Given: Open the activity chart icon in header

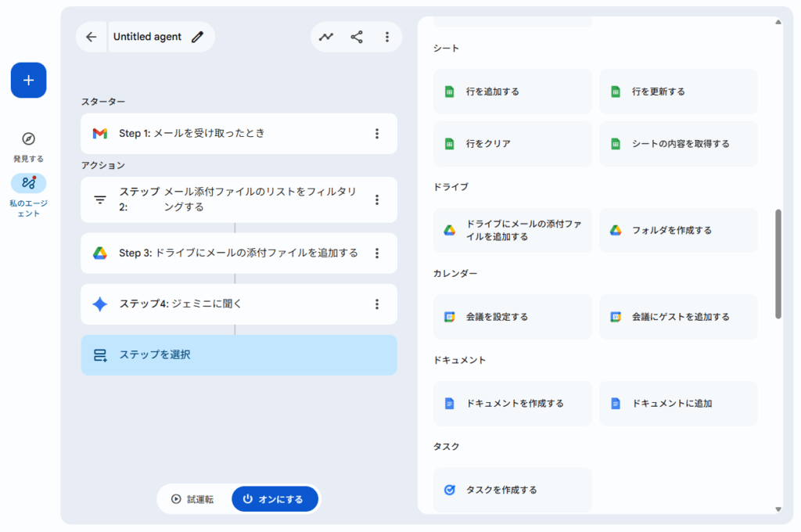Looking at the screenshot, I should [x=326, y=37].
